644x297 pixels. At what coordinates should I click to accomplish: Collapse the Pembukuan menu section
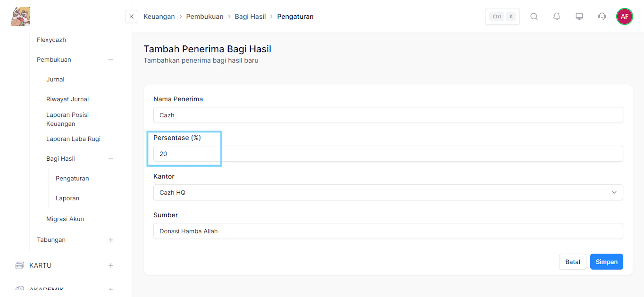tap(111, 60)
